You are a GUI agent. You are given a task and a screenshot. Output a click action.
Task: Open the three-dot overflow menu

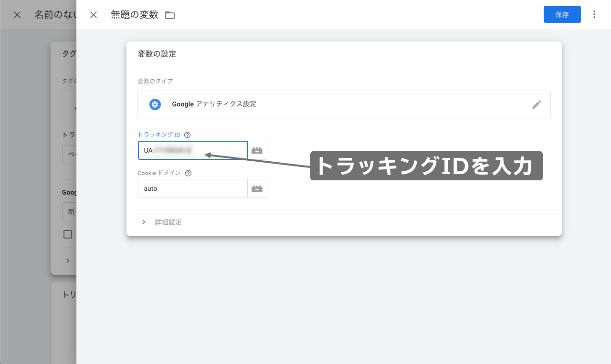click(x=594, y=14)
